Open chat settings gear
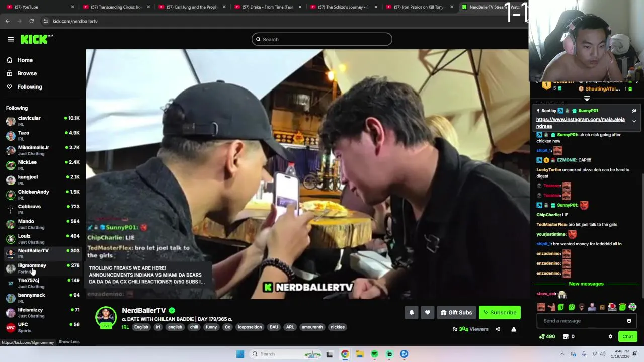Screen dimensions: 644x362 click(x=610, y=337)
